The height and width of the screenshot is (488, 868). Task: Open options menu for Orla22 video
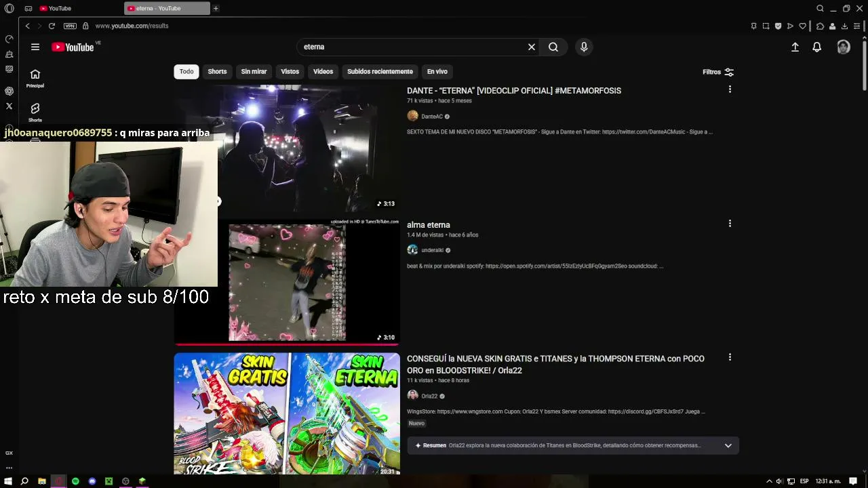point(730,357)
